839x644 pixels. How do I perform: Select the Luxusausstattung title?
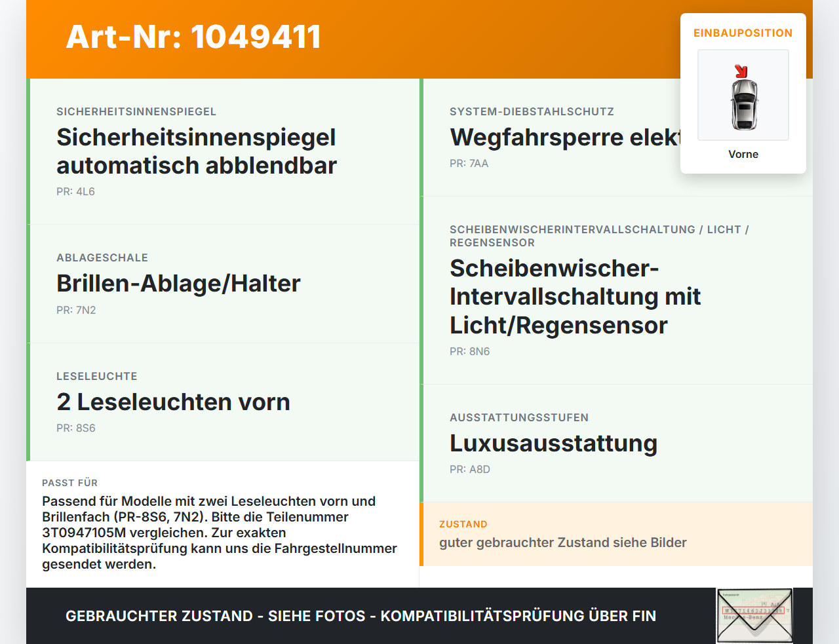point(554,444)
